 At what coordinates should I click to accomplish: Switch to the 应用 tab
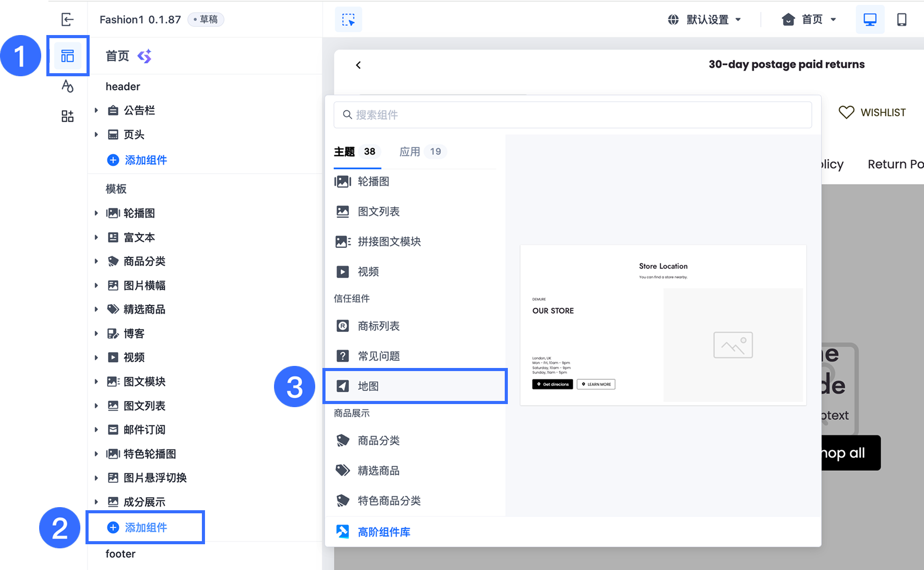421,152
